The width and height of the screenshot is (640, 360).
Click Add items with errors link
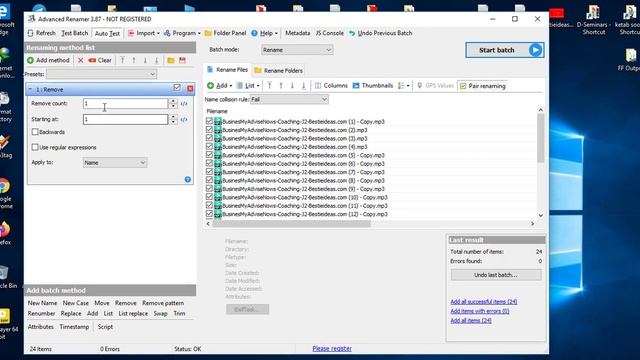pos(480,311)
